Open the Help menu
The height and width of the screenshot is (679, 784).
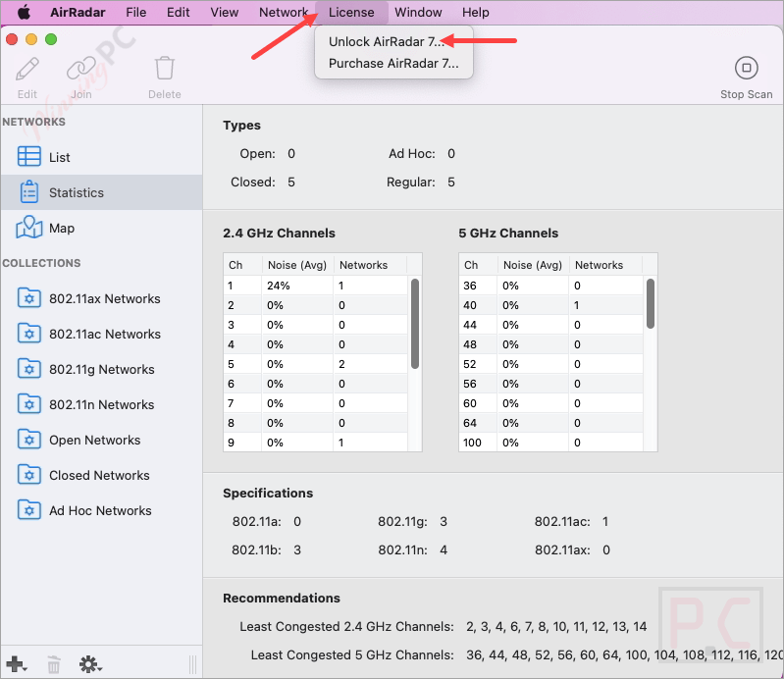tap(475, 12)
